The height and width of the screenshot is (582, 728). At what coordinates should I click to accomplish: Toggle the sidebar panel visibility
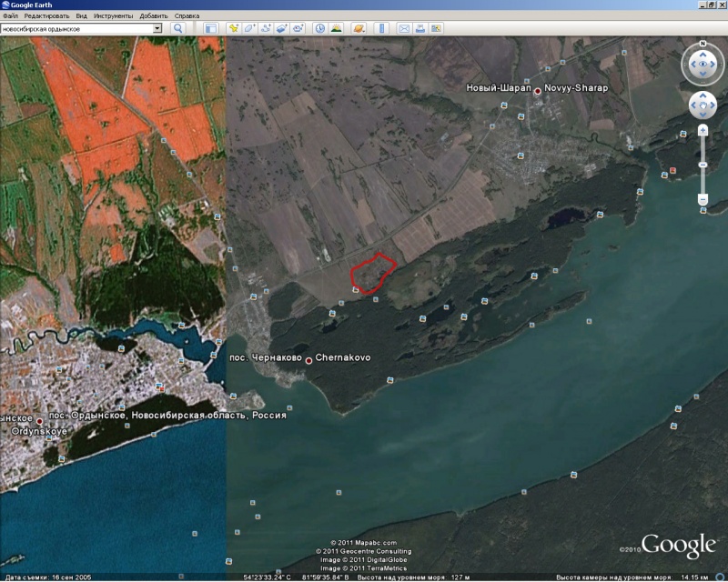[211, 28]
